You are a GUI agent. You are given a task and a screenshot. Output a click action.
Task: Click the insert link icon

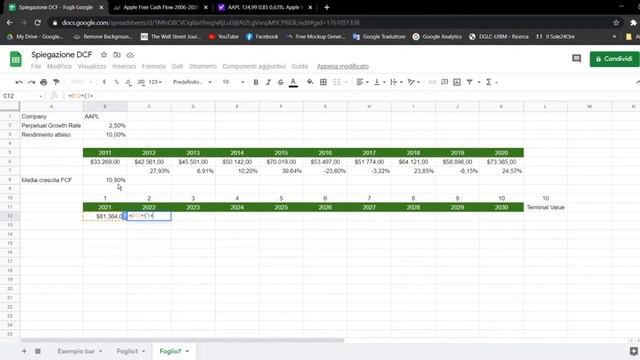[432, 82]
